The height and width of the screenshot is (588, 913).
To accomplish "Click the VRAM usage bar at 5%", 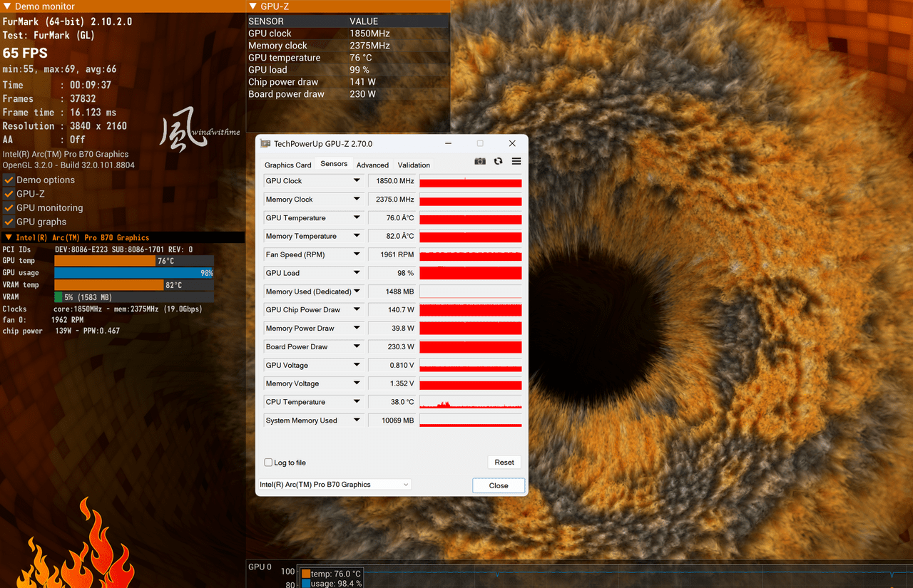I will click(134, 297).
